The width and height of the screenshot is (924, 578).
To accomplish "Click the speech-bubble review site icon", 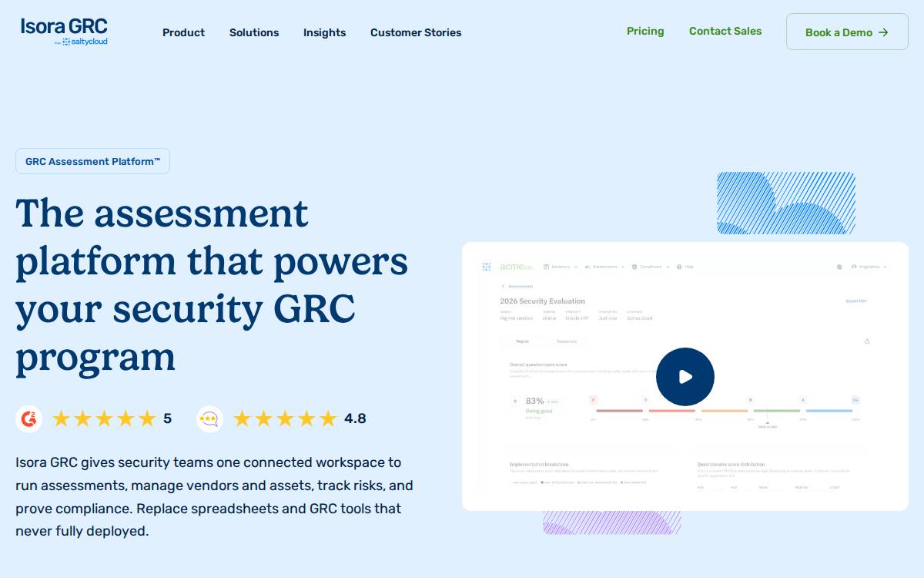I will coord(209,418).
